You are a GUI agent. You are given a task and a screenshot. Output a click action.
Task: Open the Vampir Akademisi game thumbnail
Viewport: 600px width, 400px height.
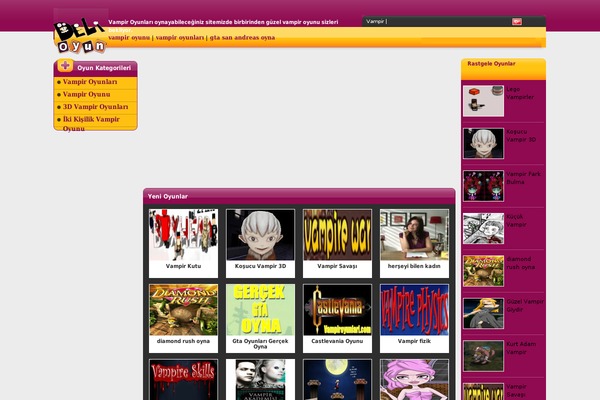pos(260,380)
